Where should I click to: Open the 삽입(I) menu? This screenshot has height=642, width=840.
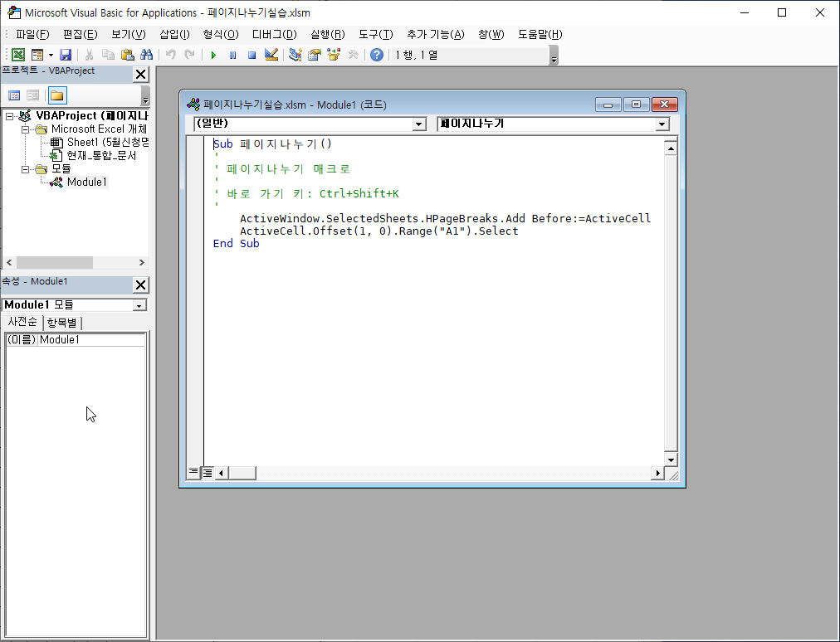(174, 34)
